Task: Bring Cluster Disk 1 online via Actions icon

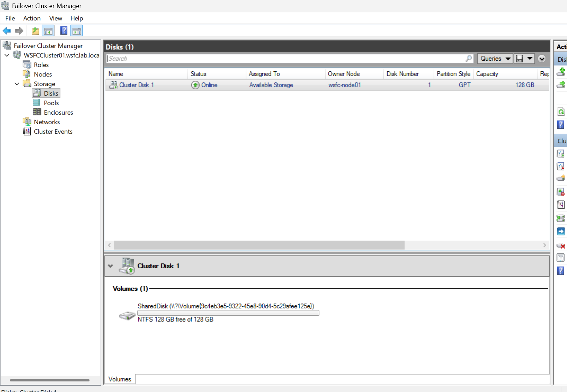Action: point(561,153)
